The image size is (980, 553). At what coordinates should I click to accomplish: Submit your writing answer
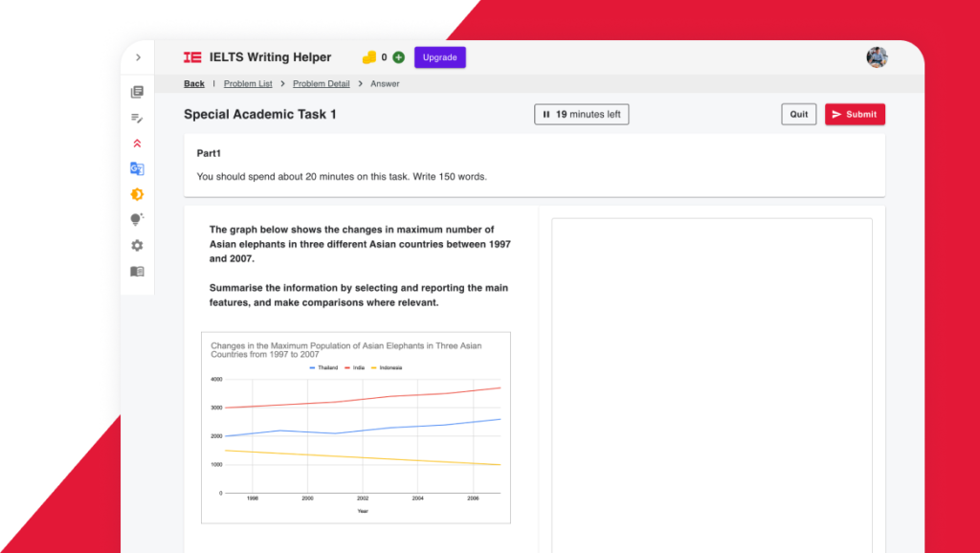855,114
